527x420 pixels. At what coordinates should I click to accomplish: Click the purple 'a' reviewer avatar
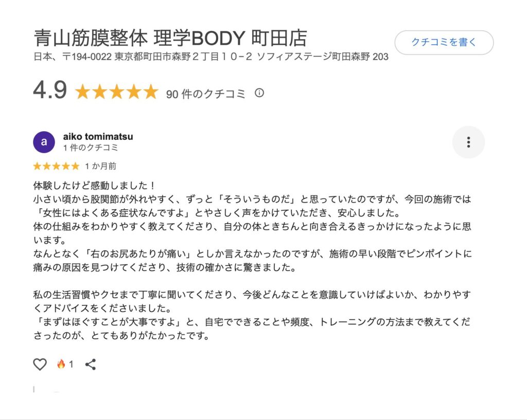(x=44, y=142)
